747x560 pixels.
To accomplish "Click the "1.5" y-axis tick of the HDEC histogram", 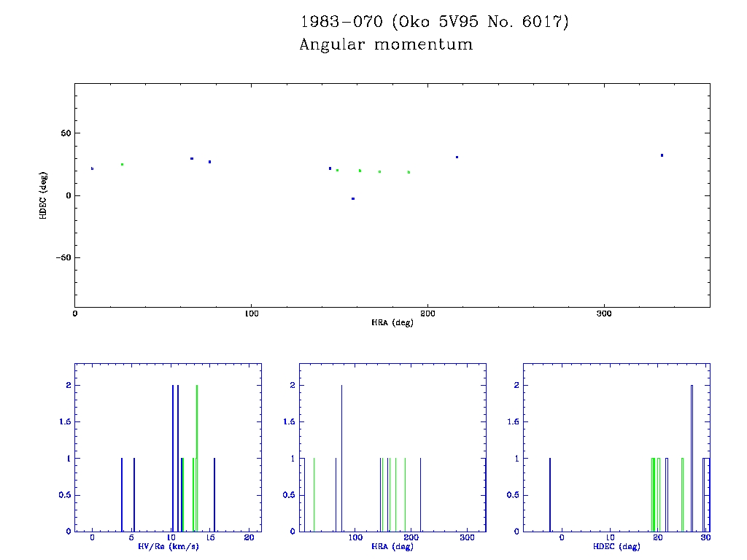I will pos(513,422).
